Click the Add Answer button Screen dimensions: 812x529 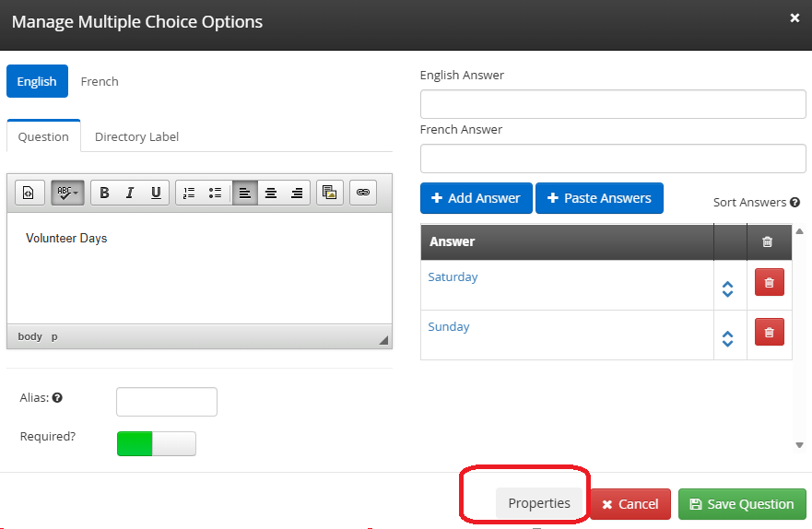476,198
